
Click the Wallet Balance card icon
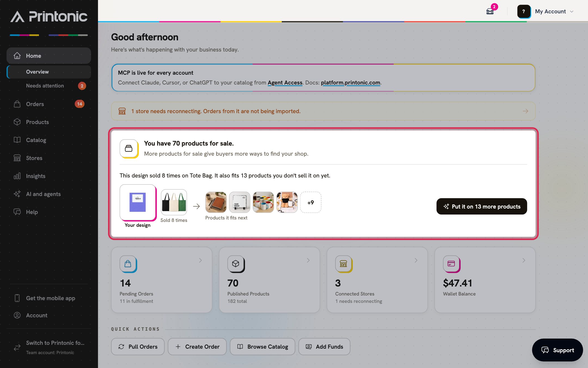point(451,264)
